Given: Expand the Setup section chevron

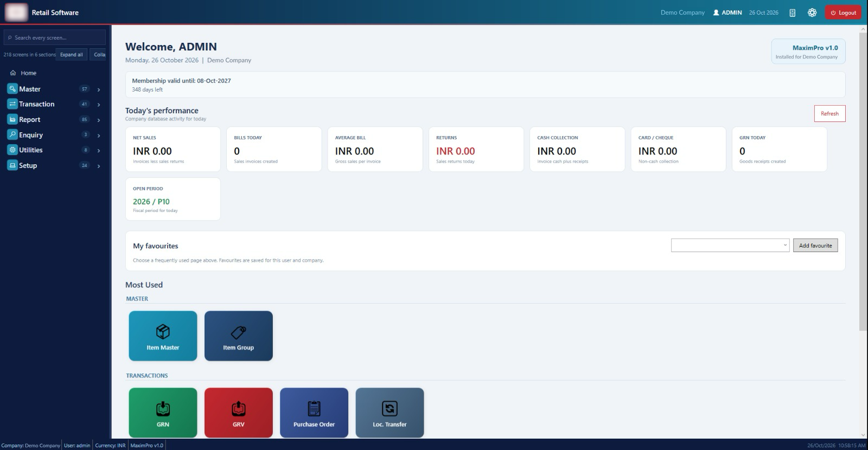Looking at the screenshot, I should (99, 166).
